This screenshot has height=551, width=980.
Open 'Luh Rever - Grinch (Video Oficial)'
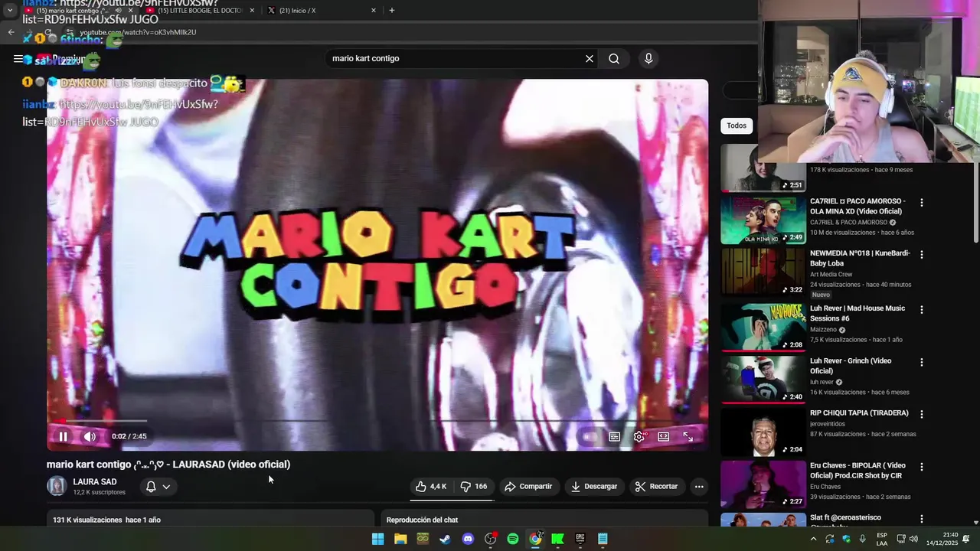(851, 366)
